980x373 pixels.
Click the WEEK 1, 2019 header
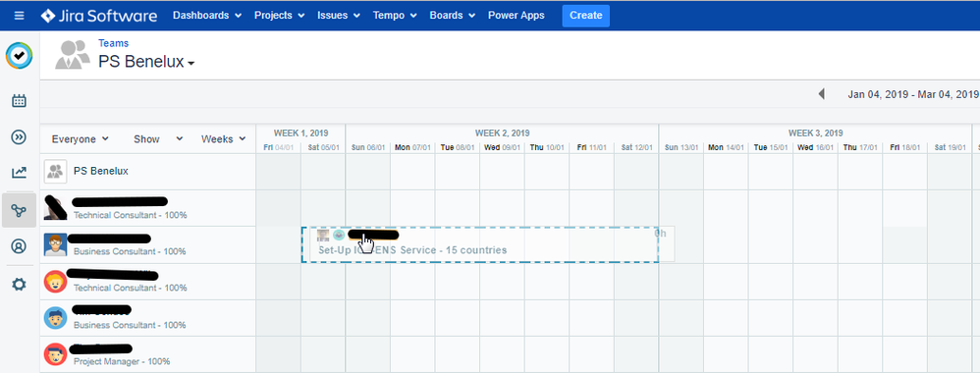click(300, 133)
